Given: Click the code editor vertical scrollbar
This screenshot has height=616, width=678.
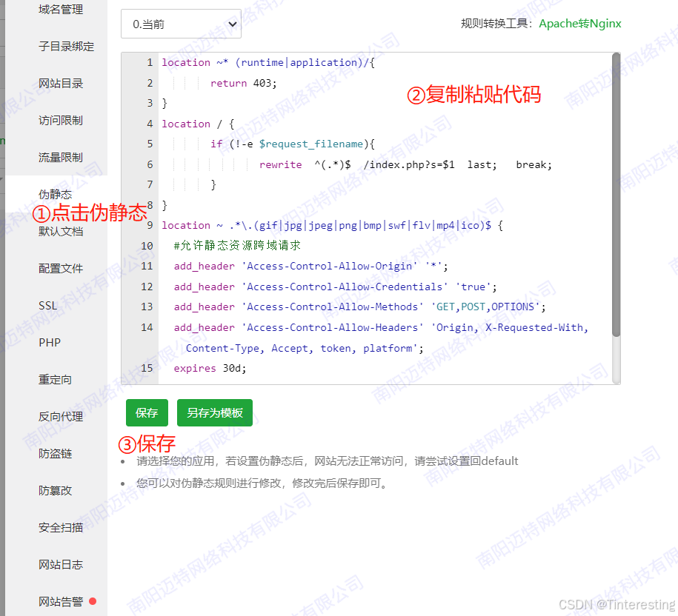Looking at the screenshot, I should click(x=616, y=195).
